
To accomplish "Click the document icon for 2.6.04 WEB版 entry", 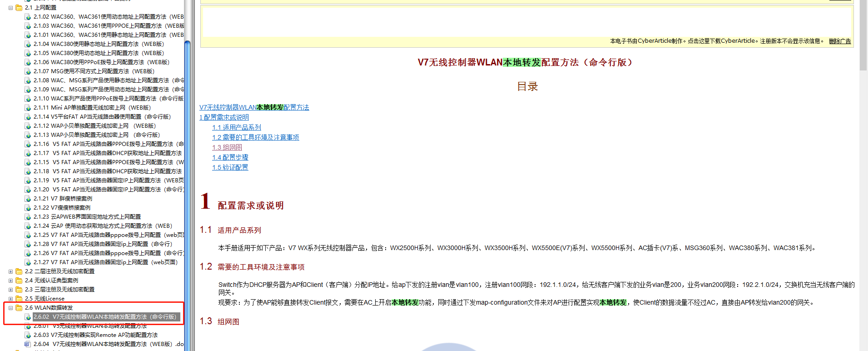I will (28, 344).
